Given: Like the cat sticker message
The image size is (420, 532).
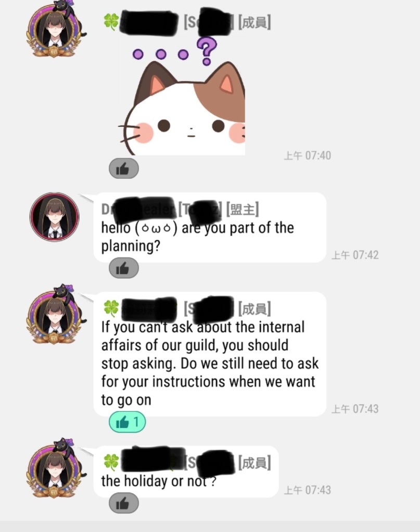Looking at the screenshot, I should click(123, 168).
